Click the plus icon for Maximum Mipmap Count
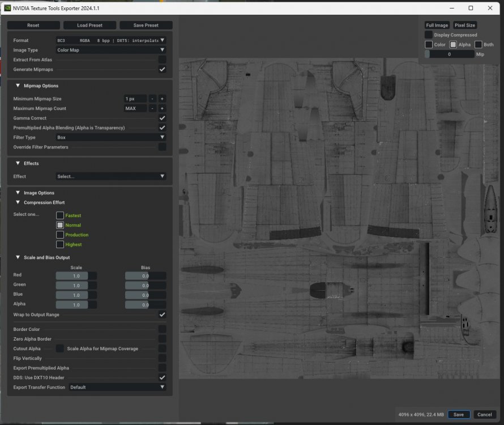This screenshot has width=504, height=425. pyautogui.click(x=161, y=108)
